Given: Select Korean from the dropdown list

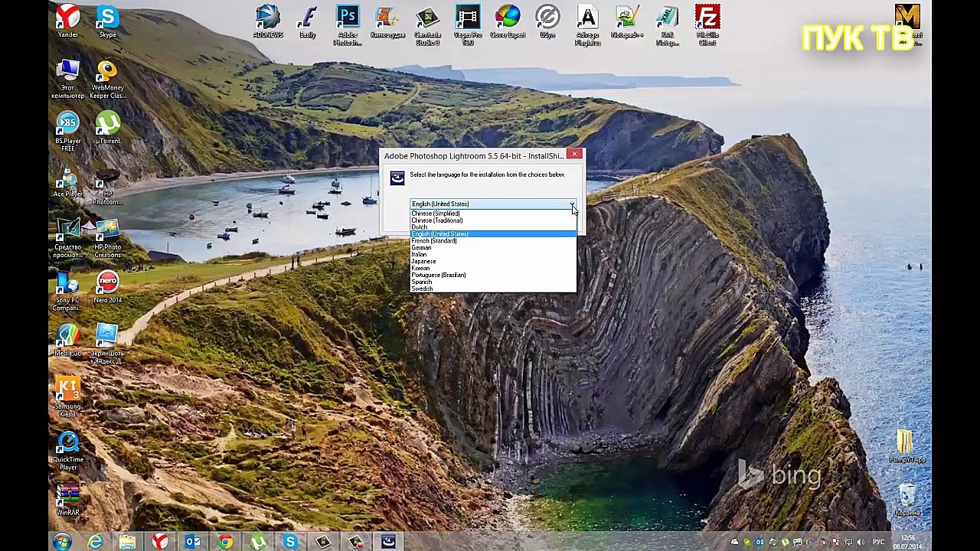Looking at the screenshot, I should [x=493, y=269].
